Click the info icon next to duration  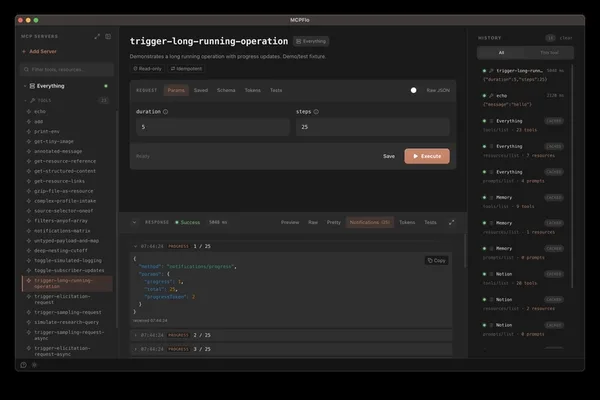[x=165, y=112]
